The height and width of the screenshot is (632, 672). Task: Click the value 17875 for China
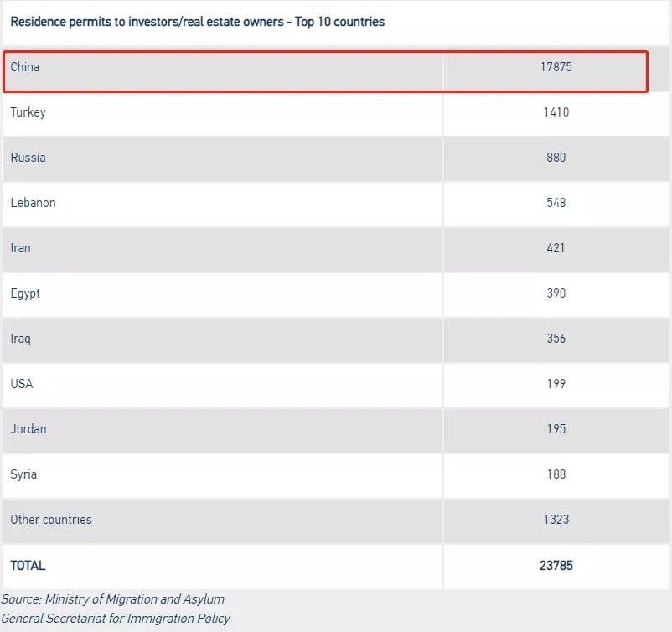[556, 67]
